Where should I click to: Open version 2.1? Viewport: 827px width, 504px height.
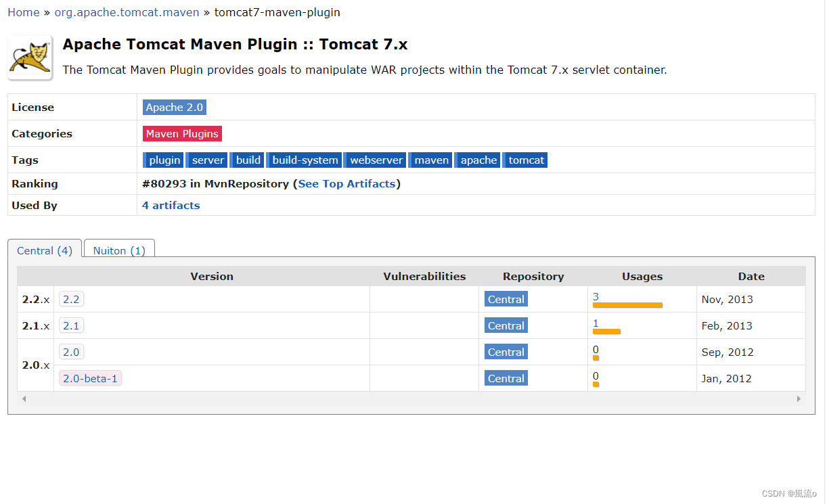click(x=71, y=325)
